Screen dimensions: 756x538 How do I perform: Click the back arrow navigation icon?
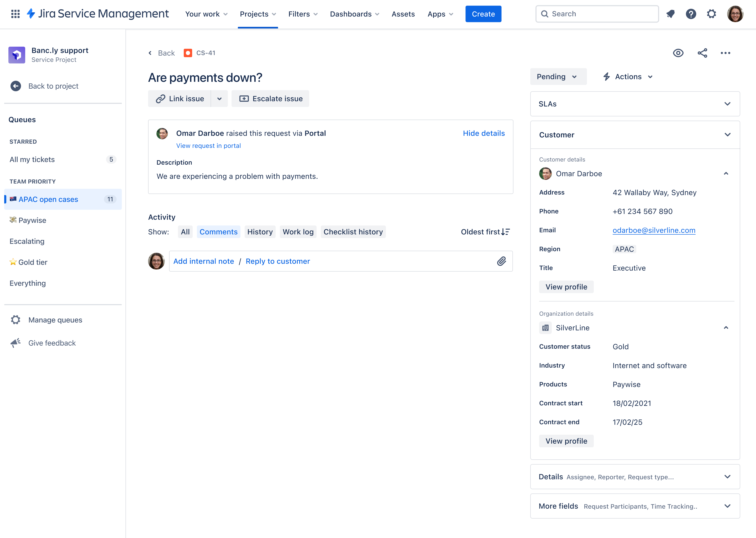point(150,53)
